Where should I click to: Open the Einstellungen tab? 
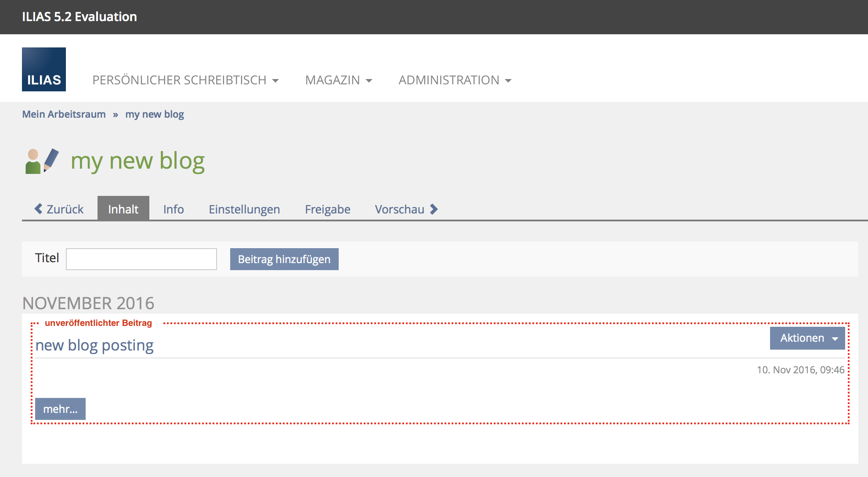click(244, 209)
